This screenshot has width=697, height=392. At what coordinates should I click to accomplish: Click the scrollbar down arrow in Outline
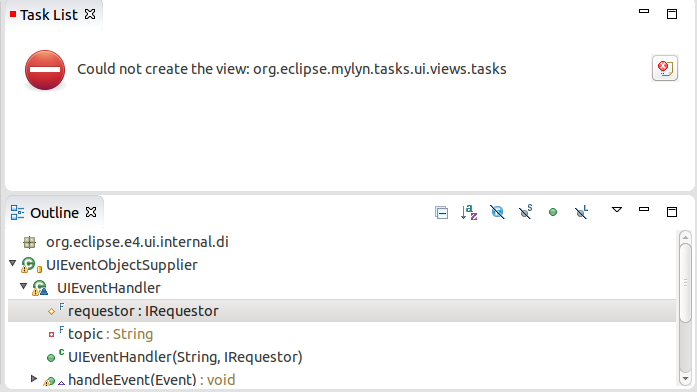[685, 379]
